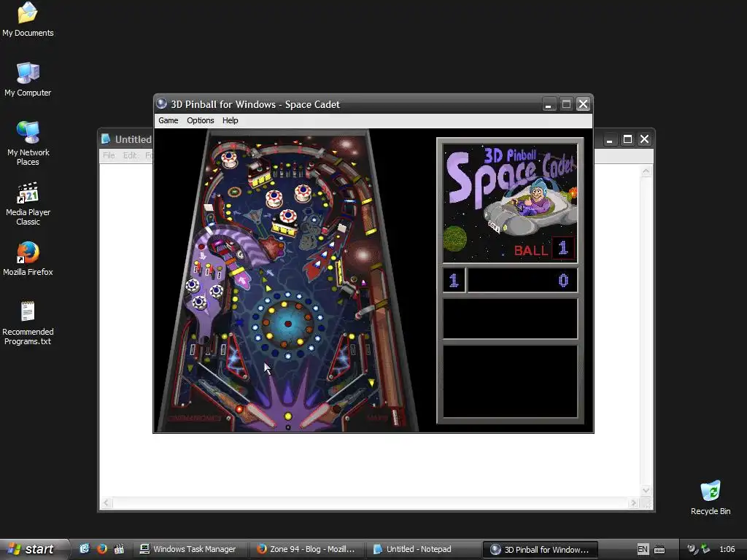Click the keyboard icon in the taskbar
The height and width of the screenshot is (560, 747).
[x=659, y=550]
